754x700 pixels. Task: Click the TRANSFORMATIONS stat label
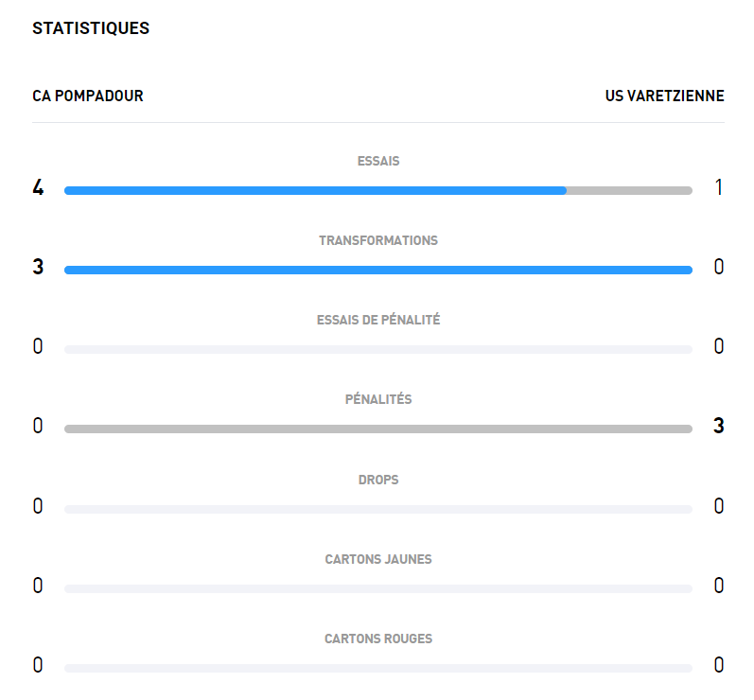[378, 240]
